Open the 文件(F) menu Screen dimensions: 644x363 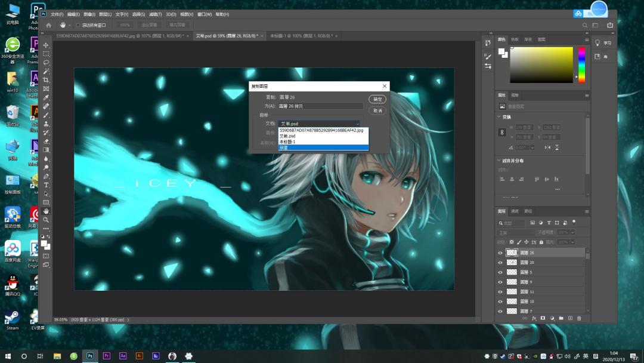57,14
